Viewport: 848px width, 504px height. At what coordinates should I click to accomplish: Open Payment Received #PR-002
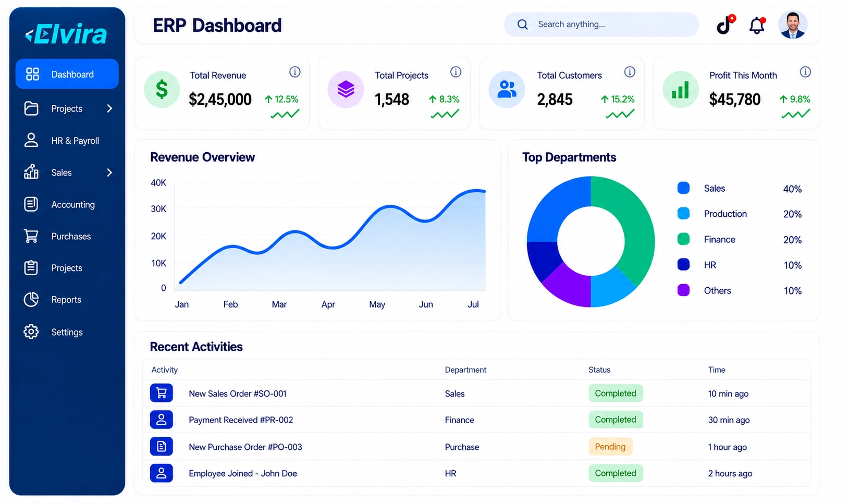241,420
